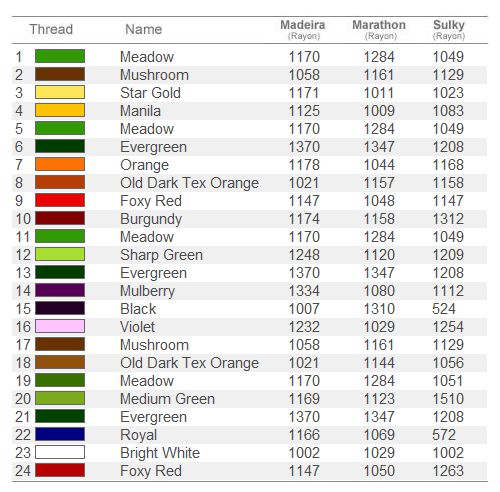The width and height of the screenshot is (500, 492).
Task: Select the Manila color swatch in row 4
Action: [x=60, y=110]
